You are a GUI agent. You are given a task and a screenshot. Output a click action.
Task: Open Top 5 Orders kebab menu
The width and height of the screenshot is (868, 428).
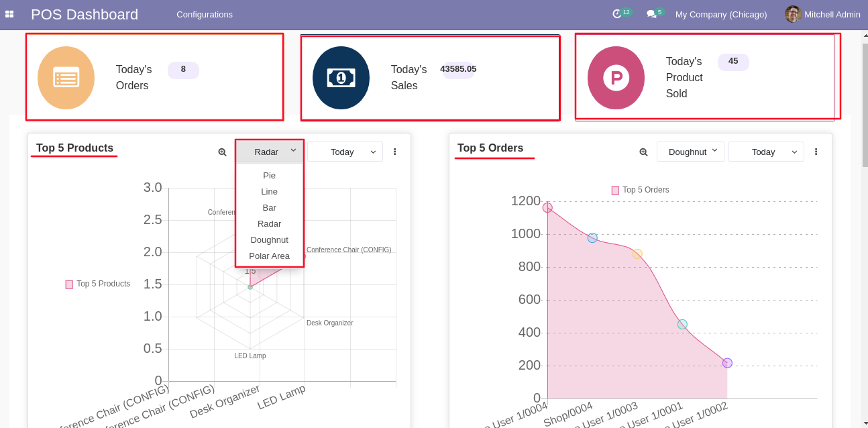(816, 152)
